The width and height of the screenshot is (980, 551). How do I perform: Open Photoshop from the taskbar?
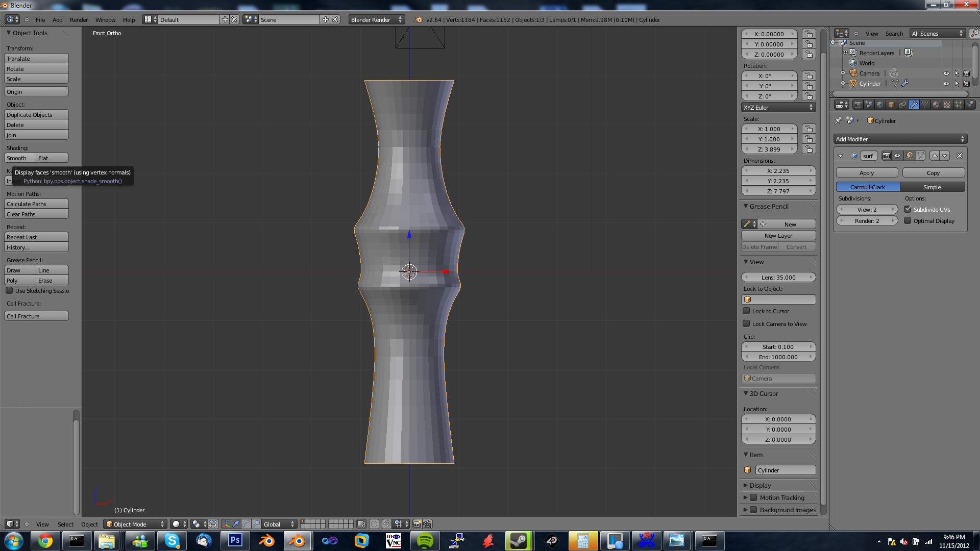pyautogui.click(x=235, y=541)
